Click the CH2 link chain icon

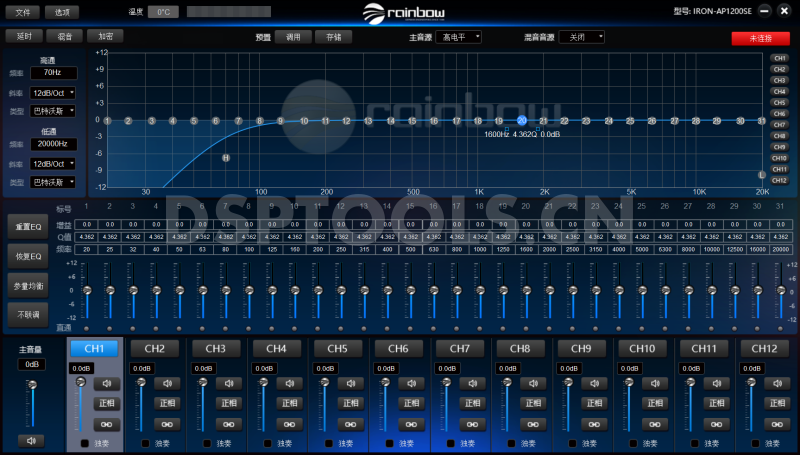(x=167, y=424)
